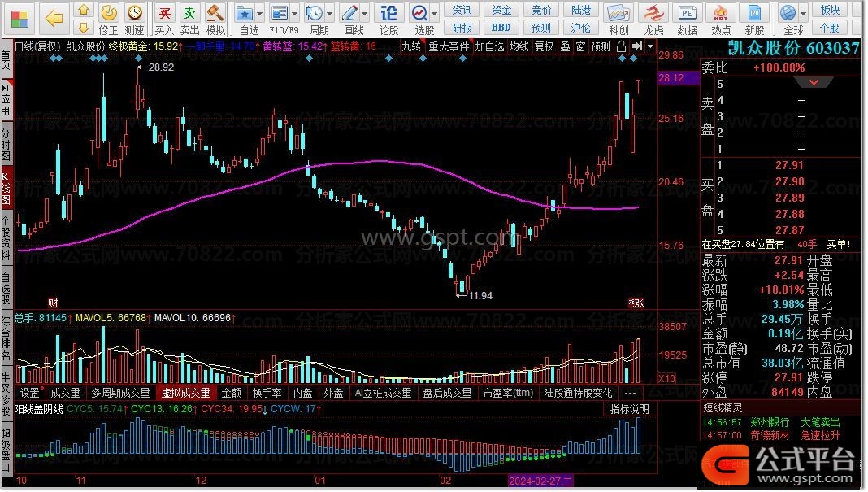Select the 画线 drawing pencil tool
Viewport: 868px width, 492px height.
tap(349, 13)
